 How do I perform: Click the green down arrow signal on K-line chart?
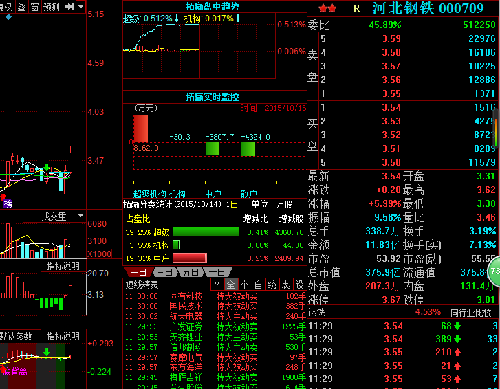click(47, 167)
